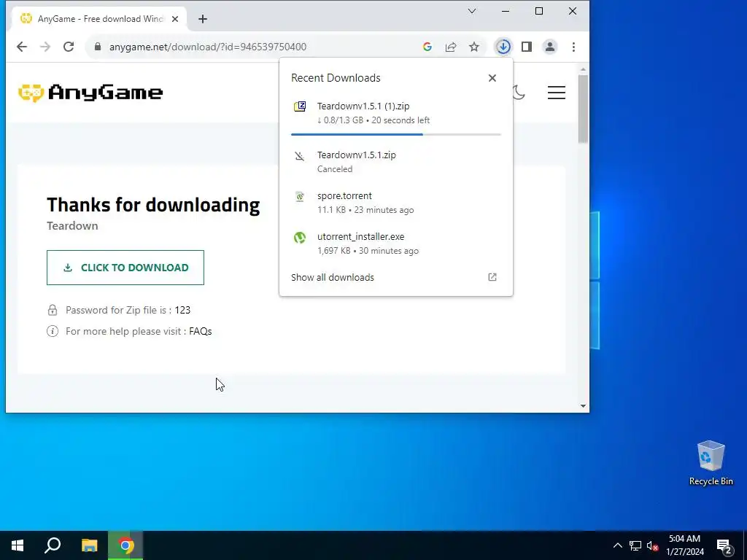The height and width of the screenshot is (560, 747).
Task: Open the taskbar clock and date
Action: (x=684, y=545)
